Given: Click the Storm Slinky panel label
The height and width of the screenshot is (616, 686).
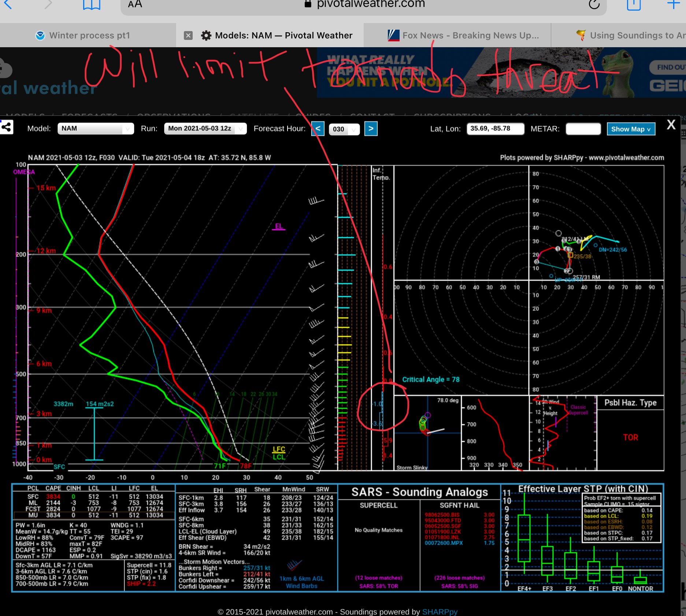Looking at the screenshot, I should 412,467.
